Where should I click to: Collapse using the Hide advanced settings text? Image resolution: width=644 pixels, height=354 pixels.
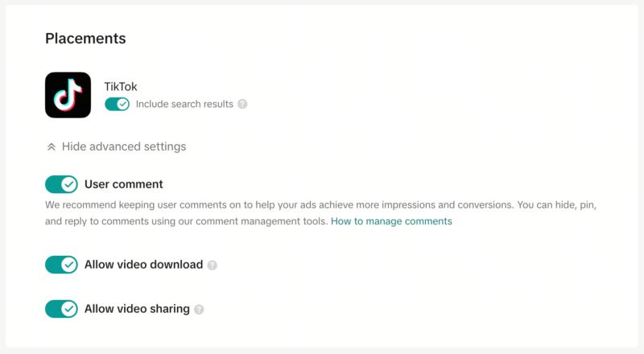point(124,147)
